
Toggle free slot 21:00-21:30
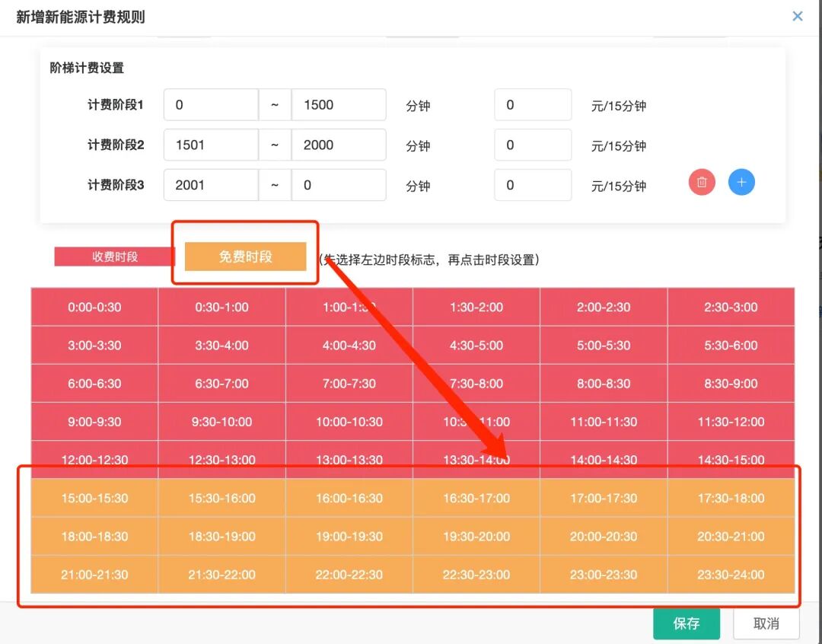pos(94,575)
